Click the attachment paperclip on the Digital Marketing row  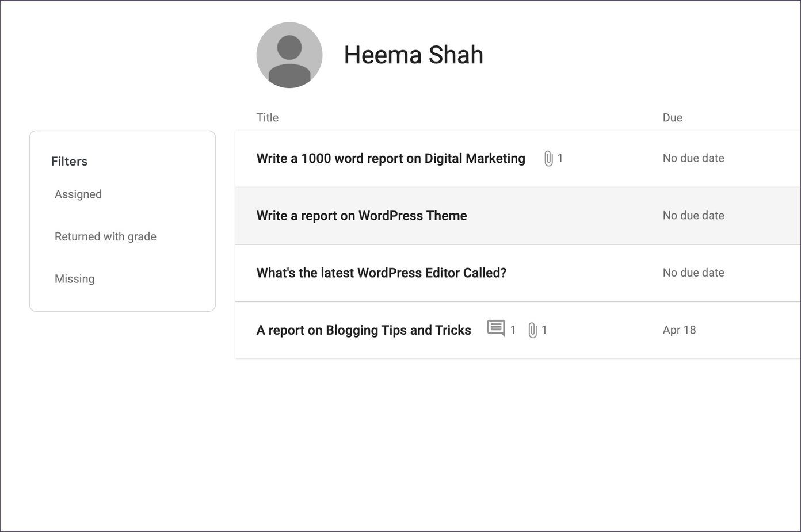(x=548, y=159)
